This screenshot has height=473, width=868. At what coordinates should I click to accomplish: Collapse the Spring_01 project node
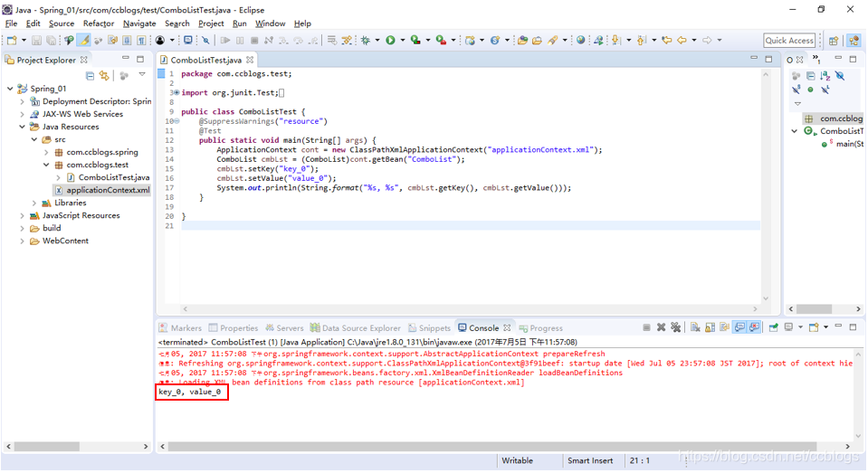coord(10,89)
